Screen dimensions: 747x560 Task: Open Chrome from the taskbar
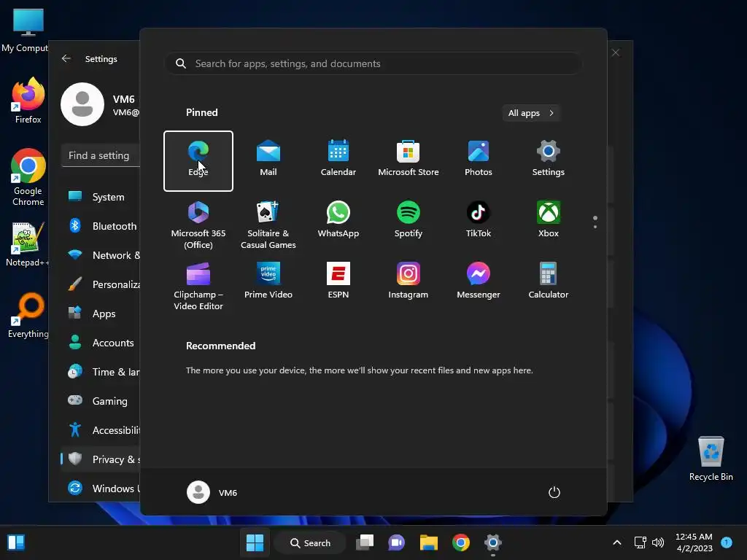click(461, 542)
